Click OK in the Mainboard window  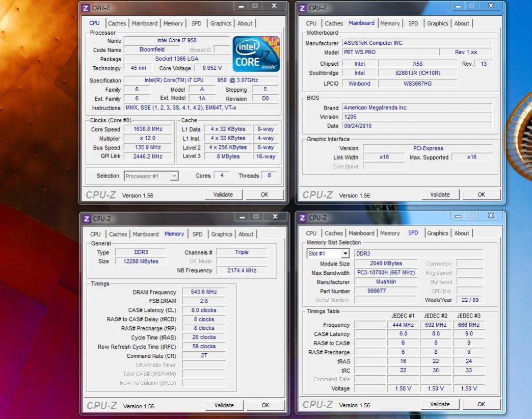click(x=481, y=195)
